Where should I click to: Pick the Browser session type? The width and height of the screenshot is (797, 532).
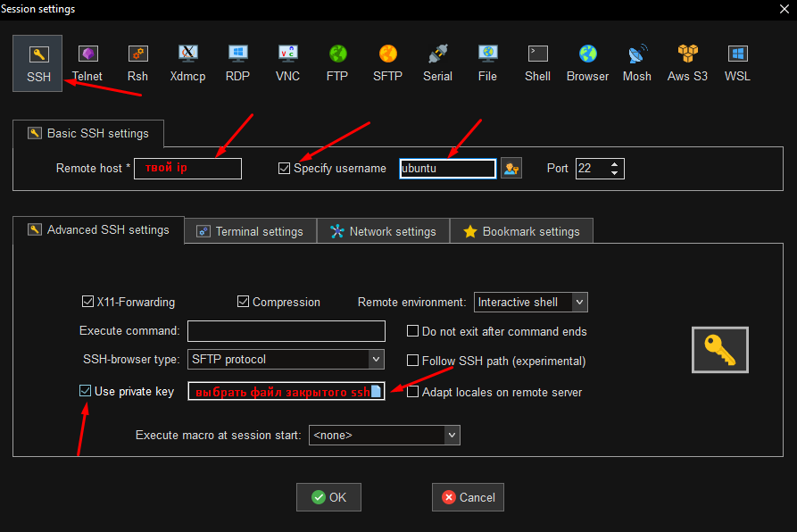(x=587, y=63)
